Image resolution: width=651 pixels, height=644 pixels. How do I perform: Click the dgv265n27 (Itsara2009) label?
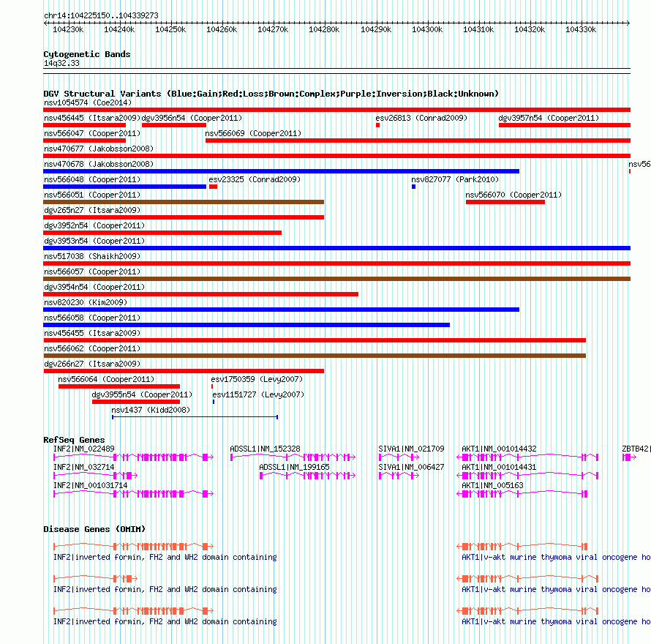coord(92,210)
